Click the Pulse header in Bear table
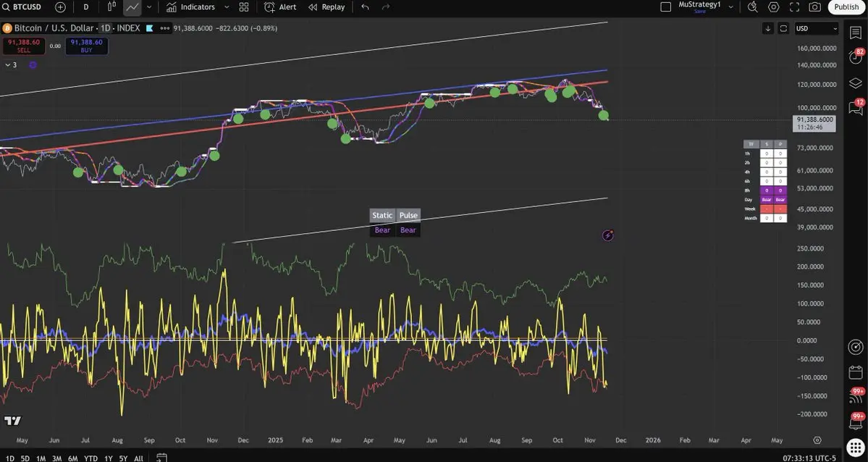Image resolution: width=868 pixels, height=462 pixels. (x=408, y=216)
